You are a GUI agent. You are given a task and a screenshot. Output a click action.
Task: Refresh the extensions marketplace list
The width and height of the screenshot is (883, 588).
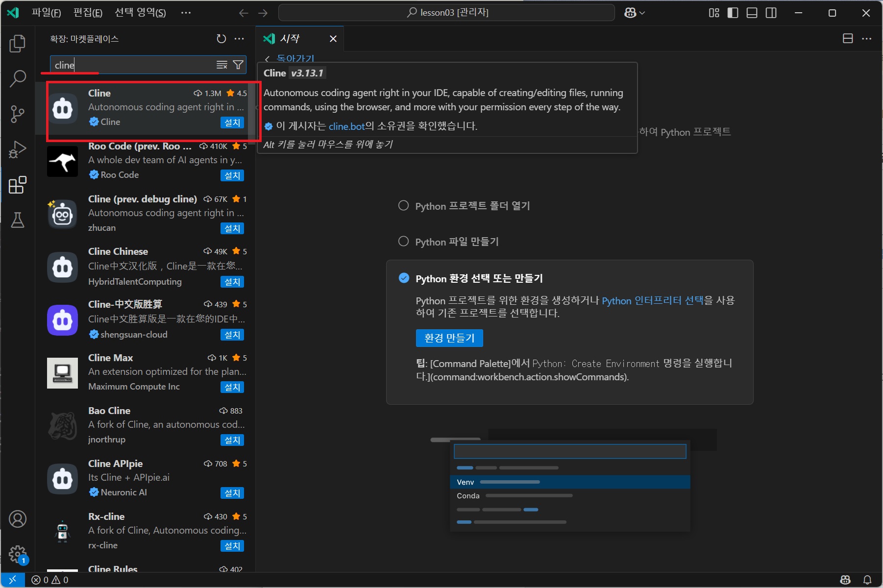tap(221, 39)
